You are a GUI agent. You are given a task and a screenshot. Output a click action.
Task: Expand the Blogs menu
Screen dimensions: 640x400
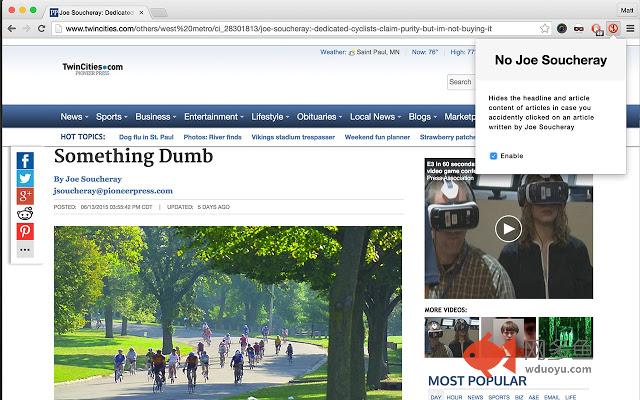click(x=422, y=117)
